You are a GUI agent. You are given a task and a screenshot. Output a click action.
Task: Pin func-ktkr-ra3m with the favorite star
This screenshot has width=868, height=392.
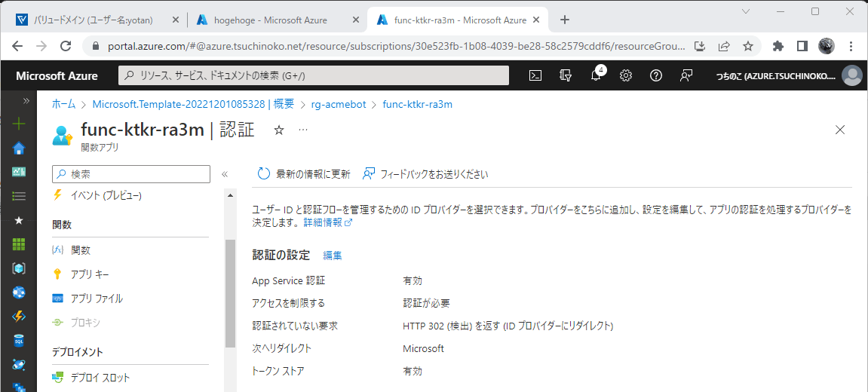click(279, 130)
